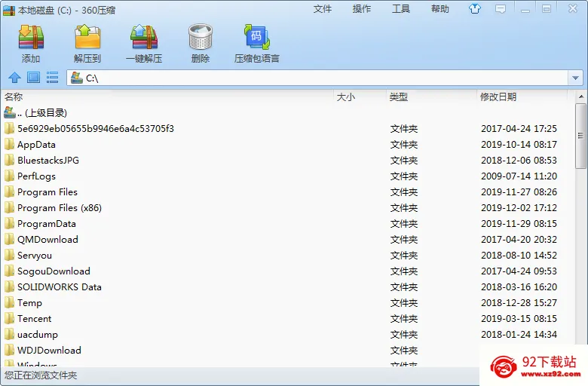Click the 解压到 (Extract to) icon
Image resolution: width=588 pixels, height=386 pixels.
click(87, 37)
